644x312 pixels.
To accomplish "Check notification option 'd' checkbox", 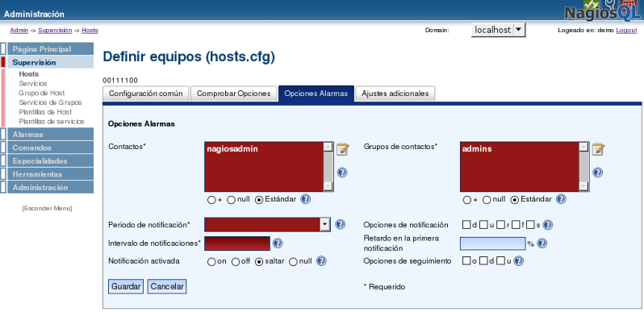I will tap(466, 225).
